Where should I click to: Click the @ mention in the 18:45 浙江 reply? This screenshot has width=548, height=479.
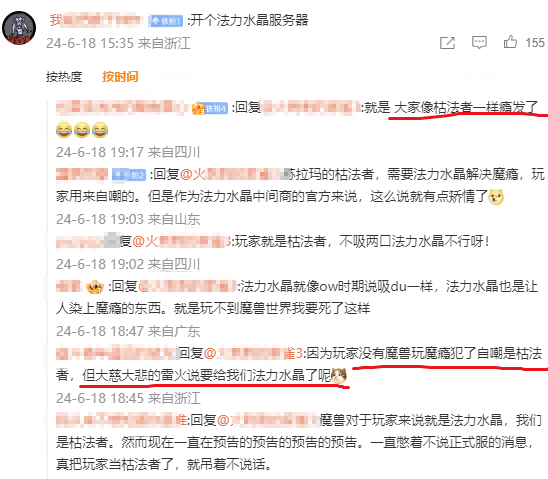pos(253,354)
